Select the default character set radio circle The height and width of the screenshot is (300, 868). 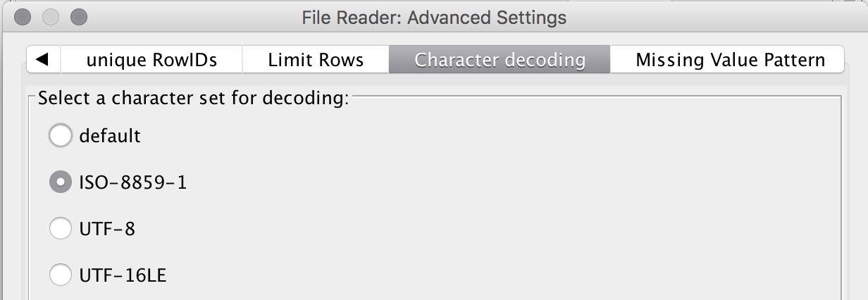point(61,135)
